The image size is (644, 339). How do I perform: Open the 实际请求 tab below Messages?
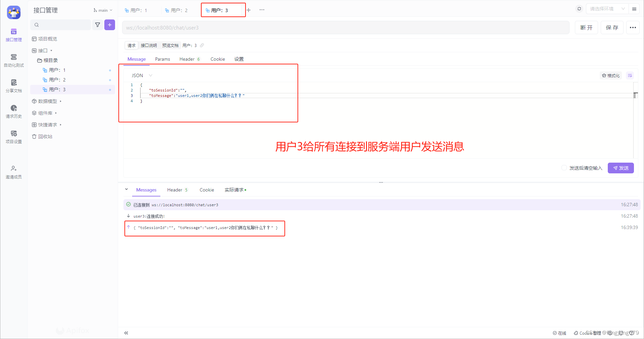235,190
